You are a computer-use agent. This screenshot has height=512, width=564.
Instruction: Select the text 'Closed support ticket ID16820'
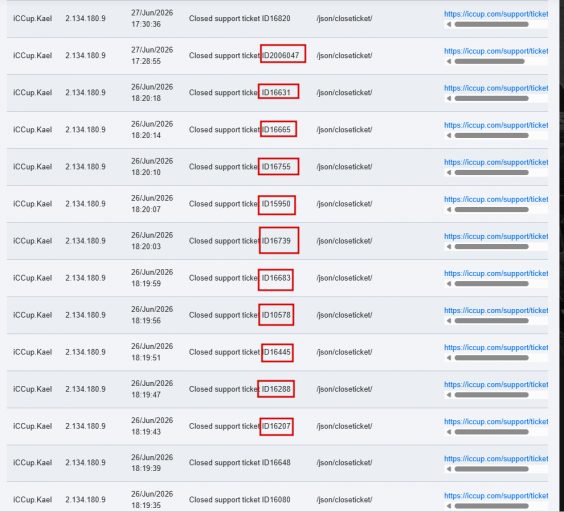click(240, 18)
